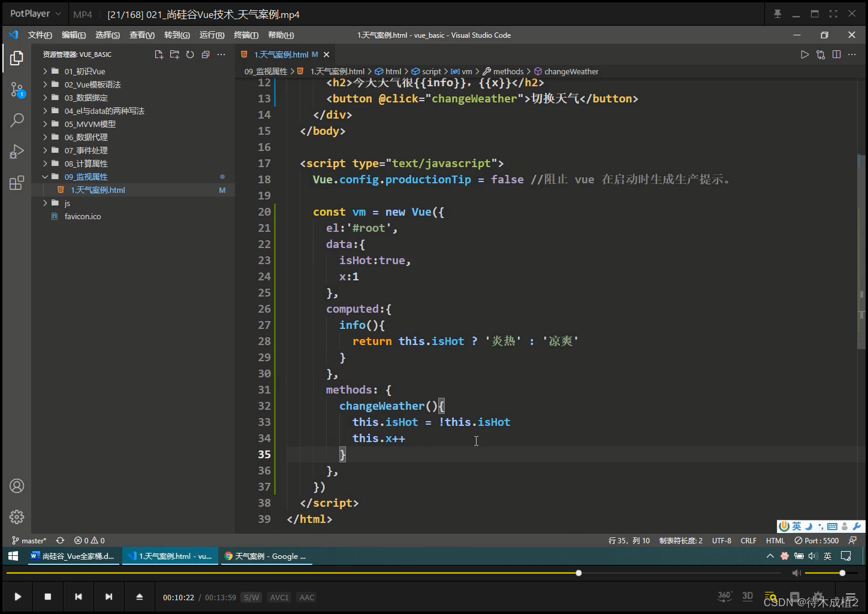
Task: Open the 选择(S) menu
Action: [x=108, y=35]
